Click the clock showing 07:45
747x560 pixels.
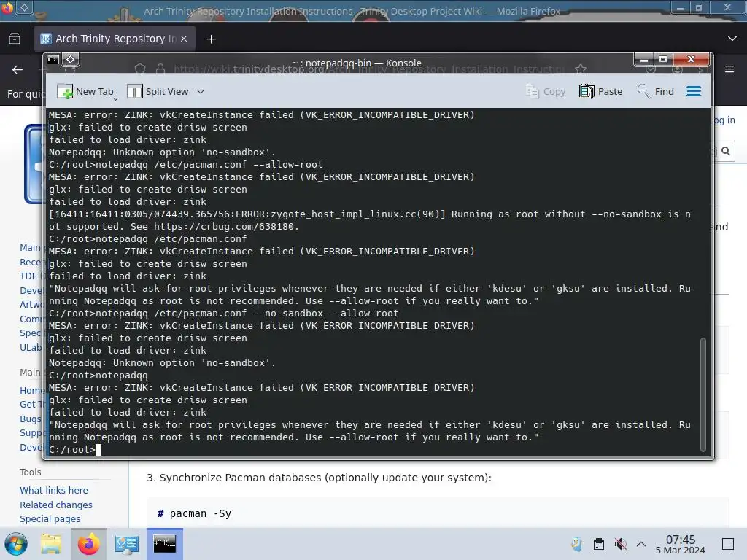[x=681, y=544]
